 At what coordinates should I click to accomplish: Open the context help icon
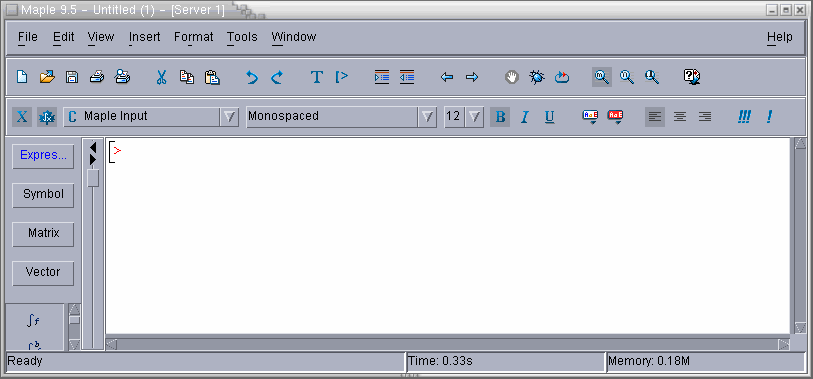coord(692,77)
